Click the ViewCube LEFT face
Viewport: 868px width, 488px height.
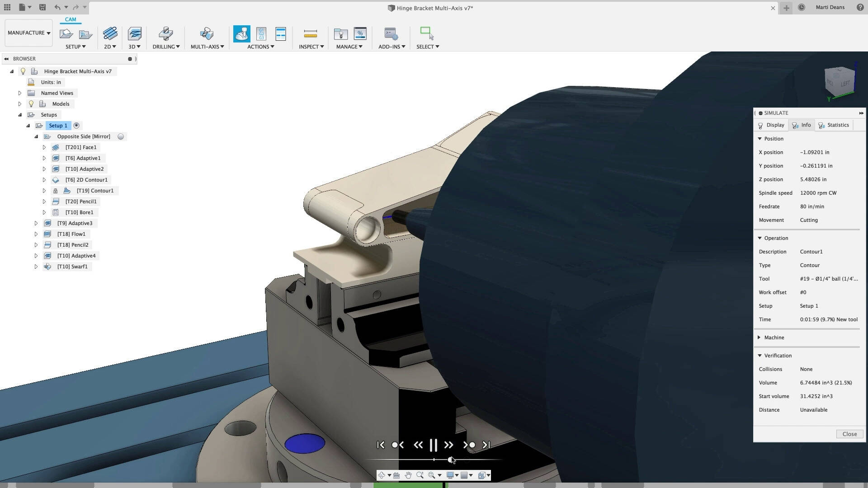[845, 84]
